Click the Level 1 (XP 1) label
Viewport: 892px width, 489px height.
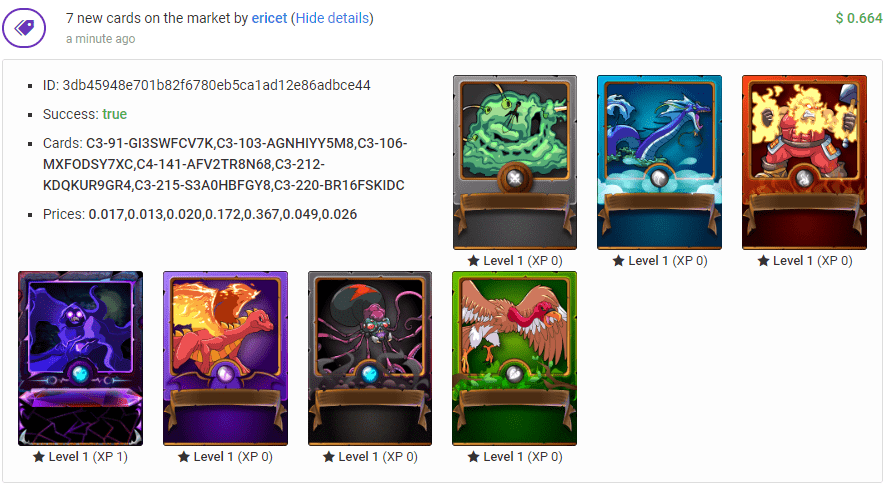coord(88,457)
